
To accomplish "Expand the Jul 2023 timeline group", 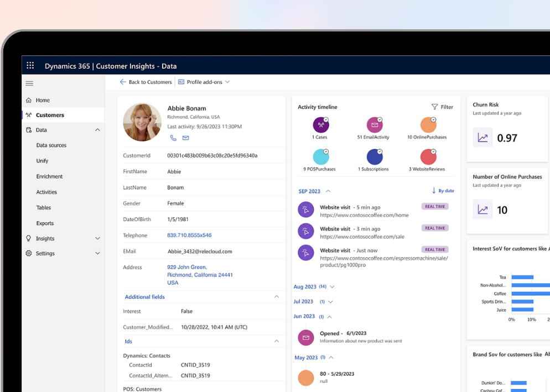I will click(x=330, y=301).
